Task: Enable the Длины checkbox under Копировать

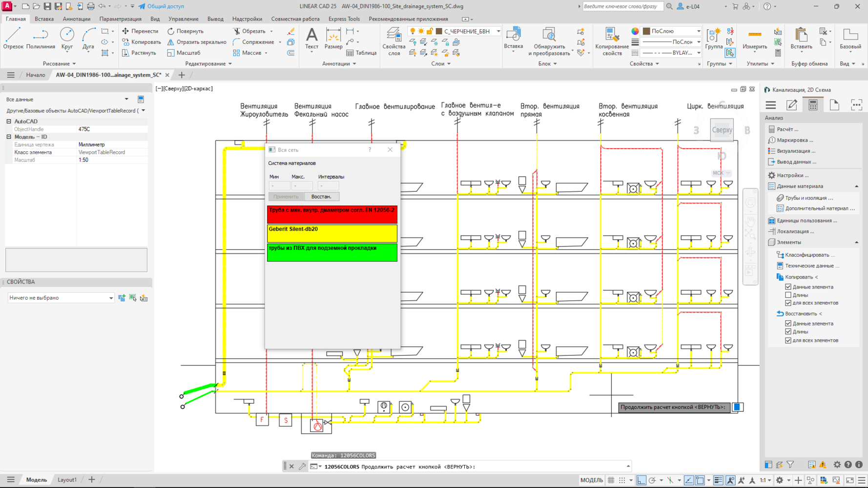Action: [x=788, y=295]
